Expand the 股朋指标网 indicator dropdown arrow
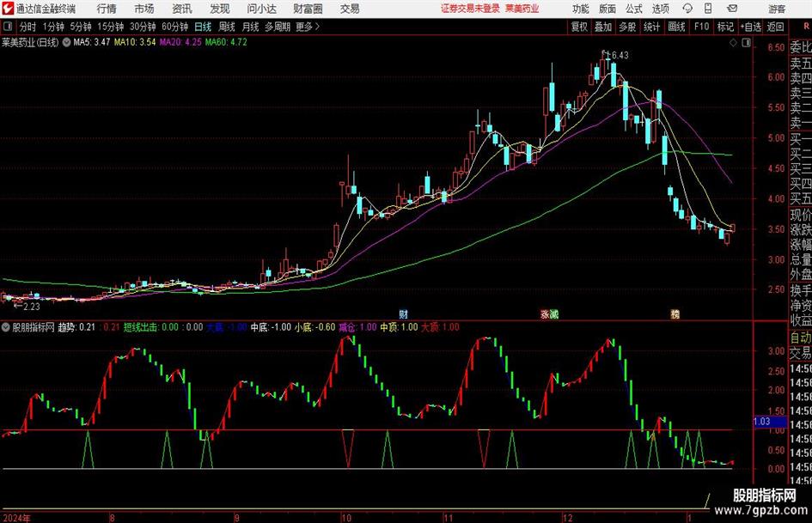The height and width of the screenshot is (523, 812). 6,327
